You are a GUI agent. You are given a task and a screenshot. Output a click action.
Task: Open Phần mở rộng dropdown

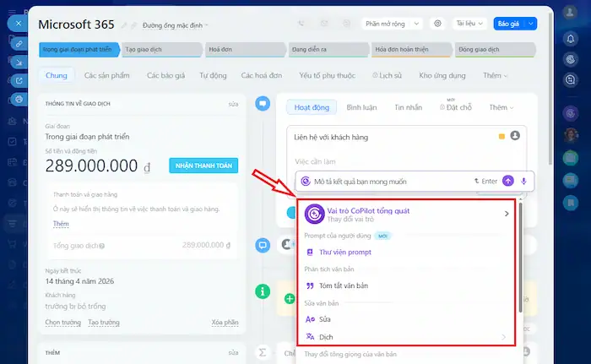[392, 24]
